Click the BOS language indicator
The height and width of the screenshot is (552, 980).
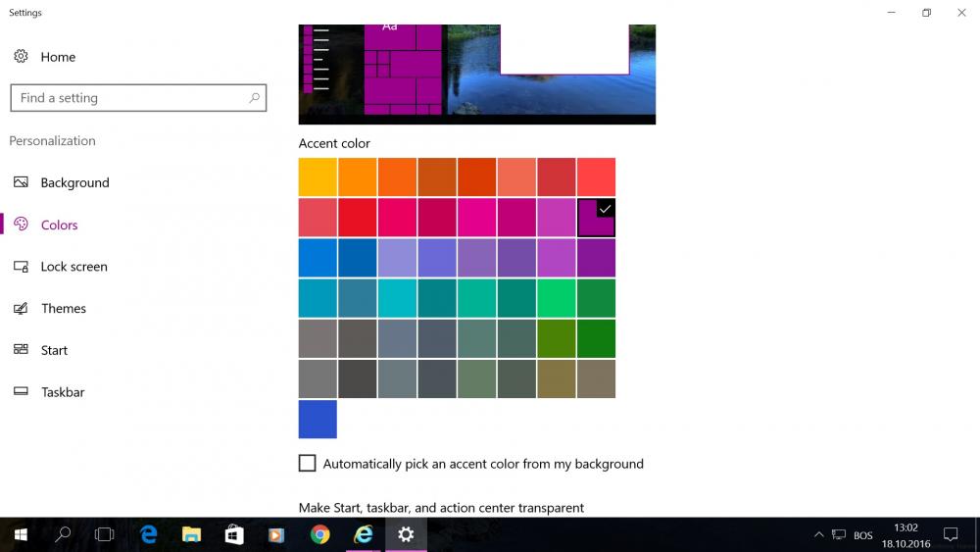point(862,535)
